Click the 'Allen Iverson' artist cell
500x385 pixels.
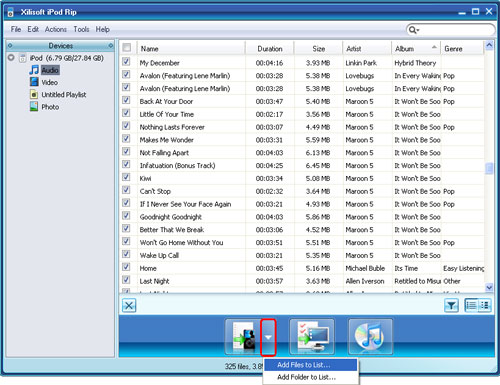coord(365,281)
